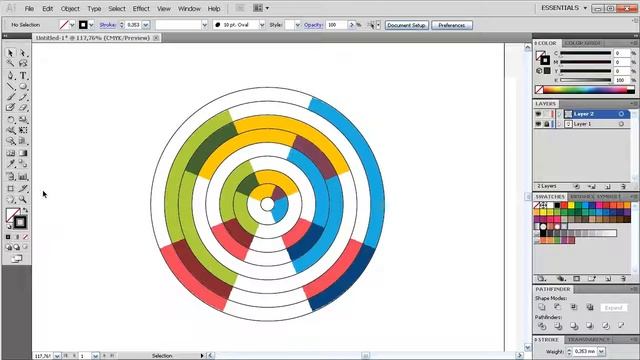The width and height of the screenshot is (640, 360).
Task: Click the target circle of Layer 1
Action: pos(621,124)
